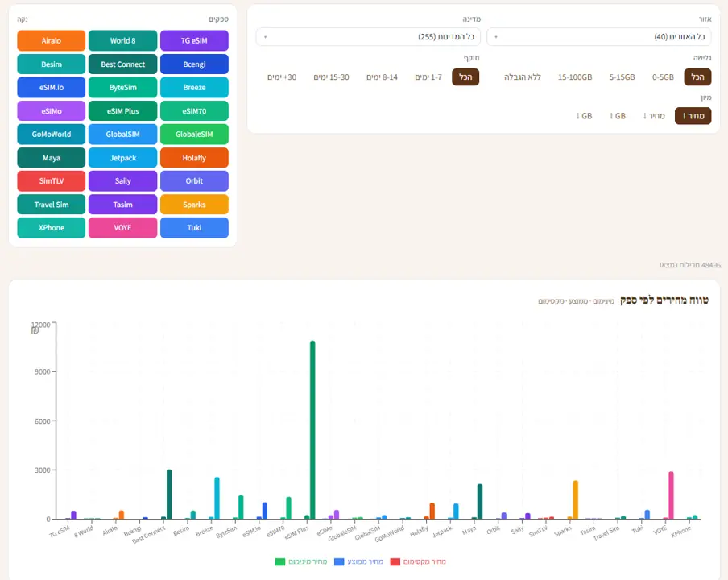Choose the 15-30 days validity filter

(x=331, y=77)
